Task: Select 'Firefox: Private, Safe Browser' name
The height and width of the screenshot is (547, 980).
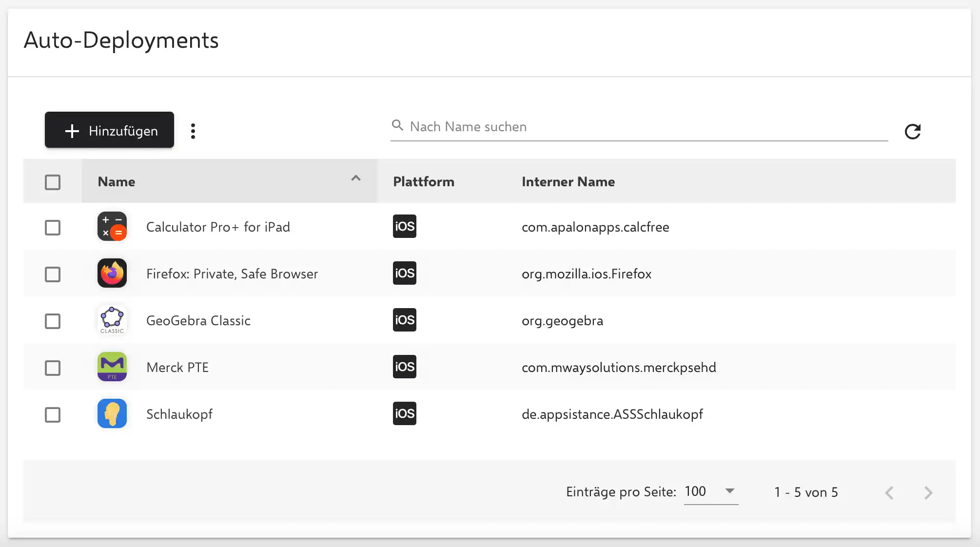Action: (x=232, y=274)
